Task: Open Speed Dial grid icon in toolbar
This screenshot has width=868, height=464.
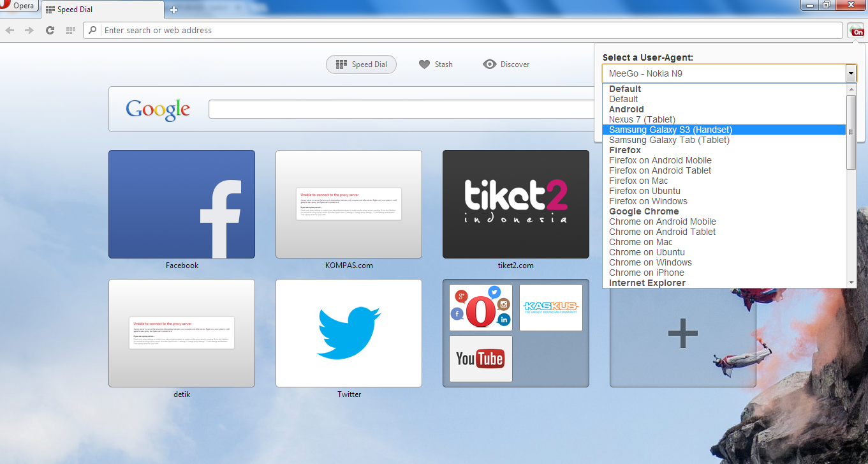Action: point(70,30)
